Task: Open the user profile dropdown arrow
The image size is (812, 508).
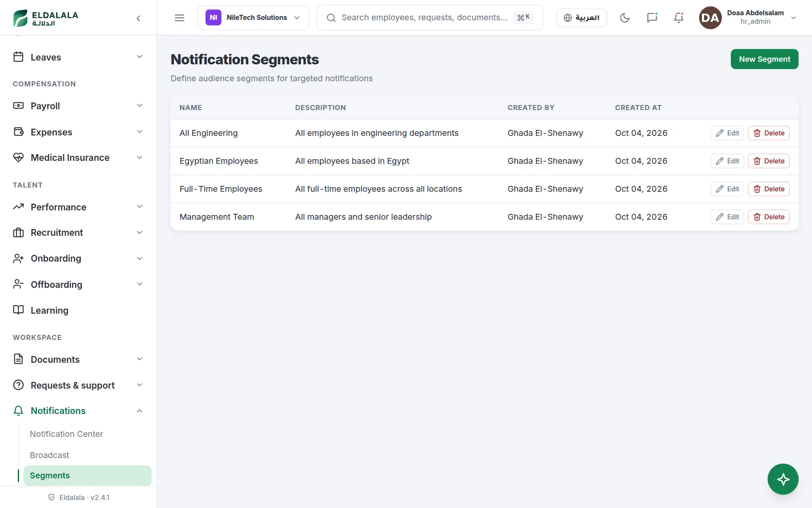Action: (793, 18)
